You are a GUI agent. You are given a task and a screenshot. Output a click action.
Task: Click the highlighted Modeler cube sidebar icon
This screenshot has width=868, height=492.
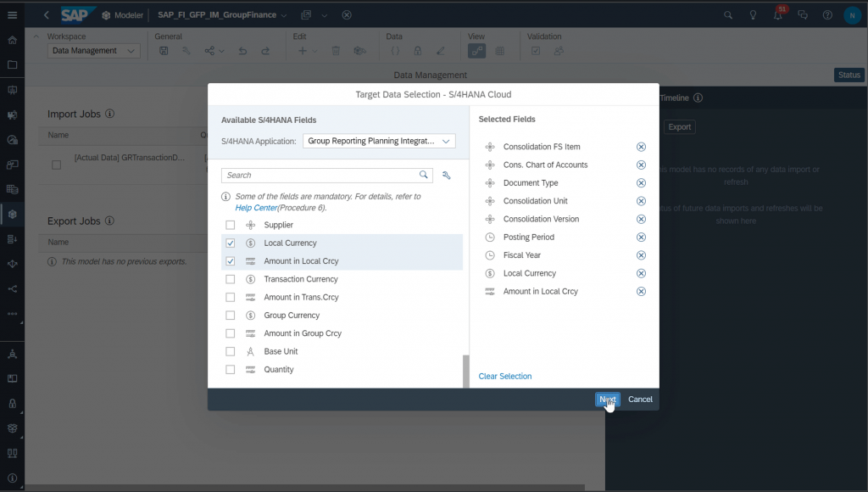[12, 215]
